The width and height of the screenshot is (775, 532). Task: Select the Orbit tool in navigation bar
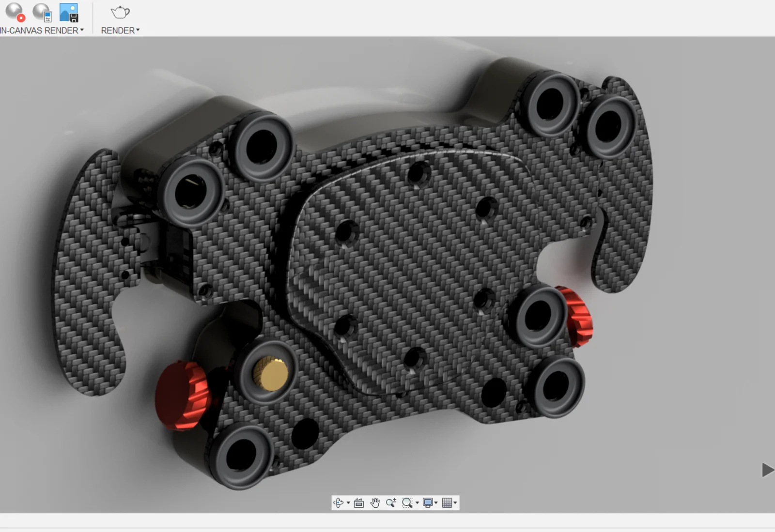pos(339,503)
